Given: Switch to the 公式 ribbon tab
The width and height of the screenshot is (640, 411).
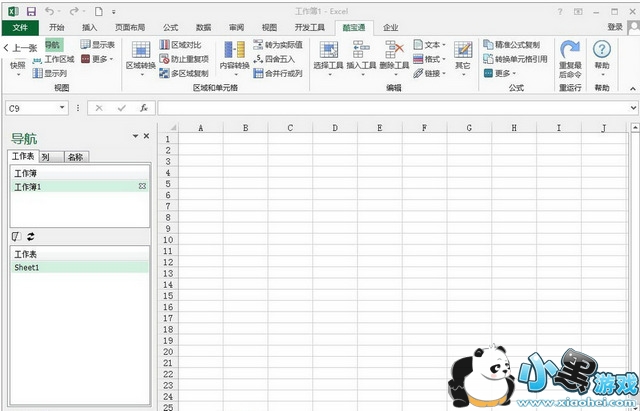Looking at the screenshot, I should point(170,27).
